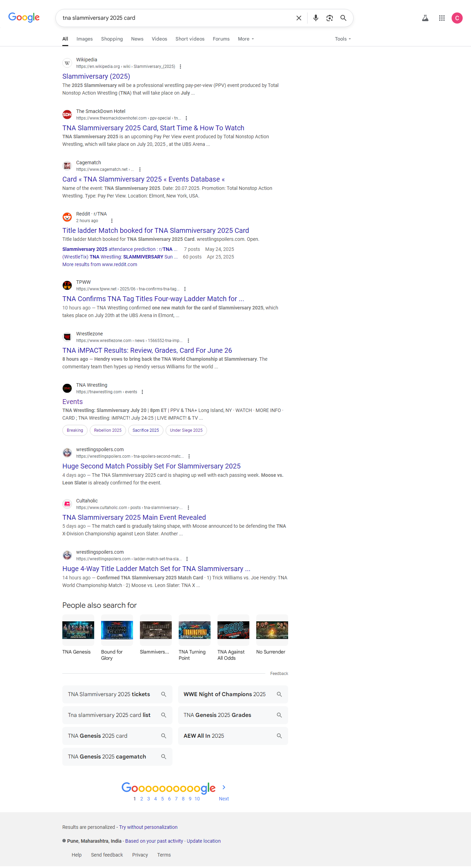Click 'Try without personalization'

click(x=148, y=827)
